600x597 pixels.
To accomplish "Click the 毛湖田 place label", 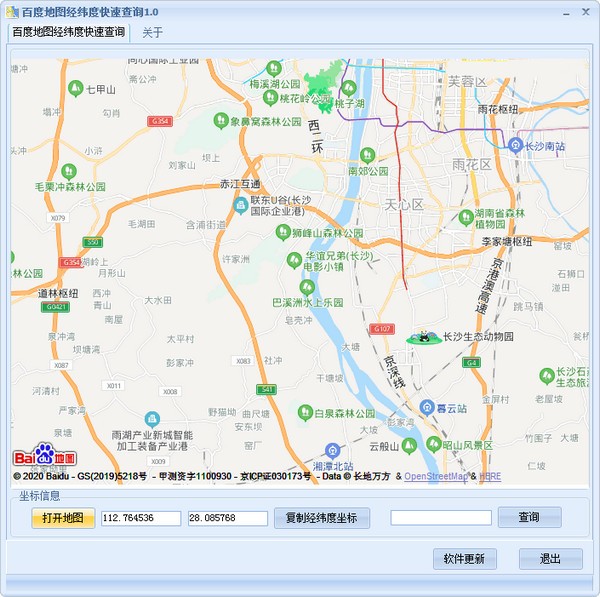I will point(142,224).
